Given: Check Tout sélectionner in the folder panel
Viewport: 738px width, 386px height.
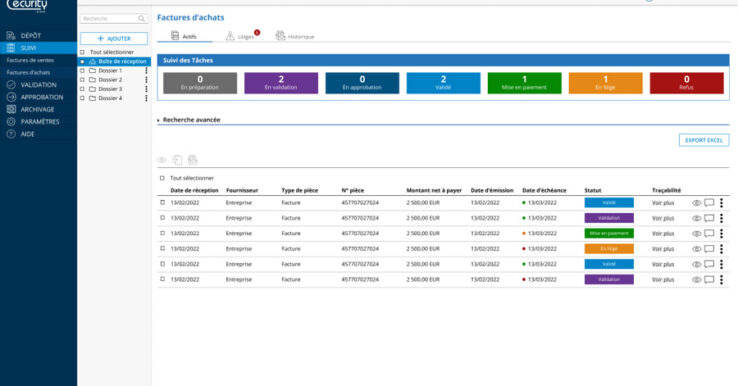Looking at the screenshot, I should 82,52.
